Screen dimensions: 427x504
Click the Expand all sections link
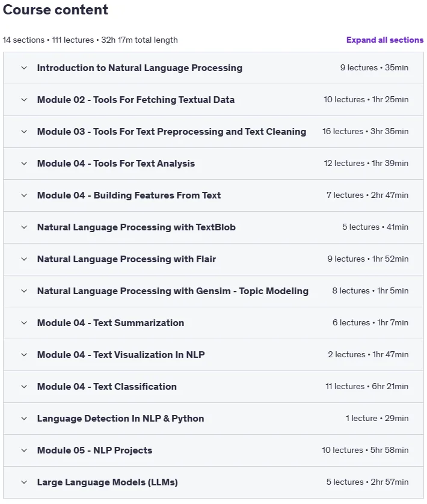[385, 40]
